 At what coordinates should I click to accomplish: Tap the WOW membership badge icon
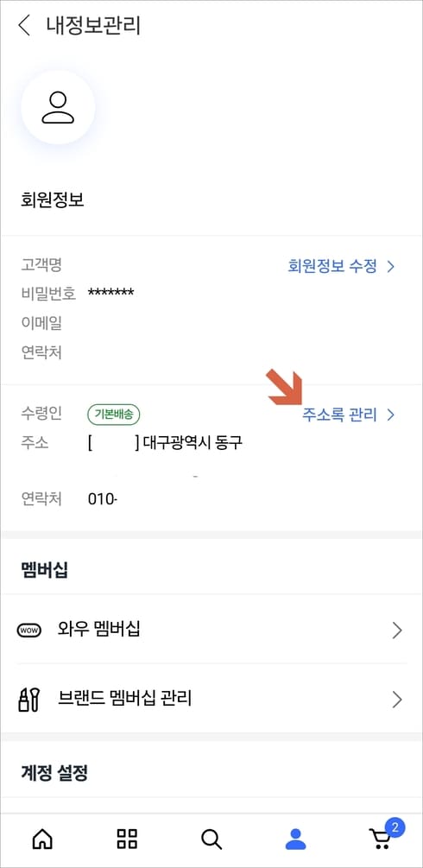coord(29,630)
